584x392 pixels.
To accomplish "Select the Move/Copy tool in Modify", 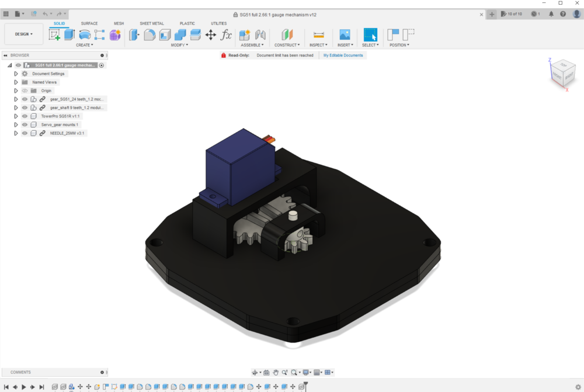I will pyautogui.click(x=211, y=34).
